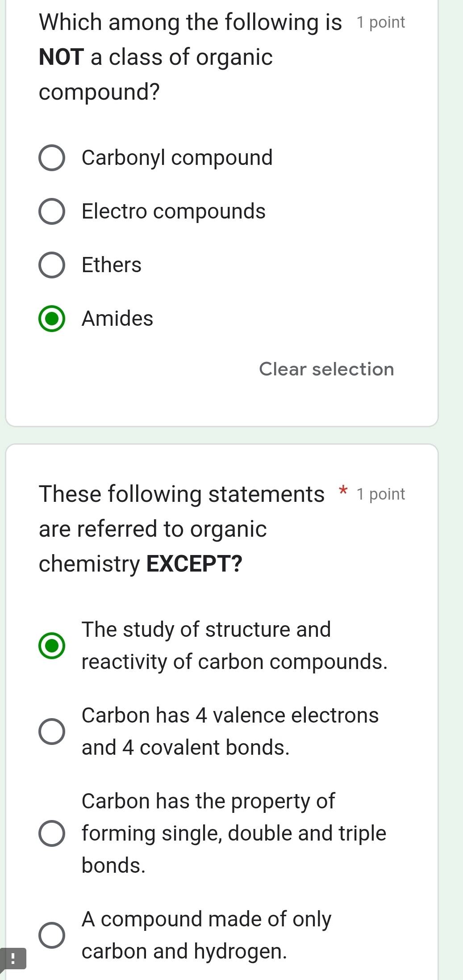Click the selected Amides radio button

click(x=52, y=319)
